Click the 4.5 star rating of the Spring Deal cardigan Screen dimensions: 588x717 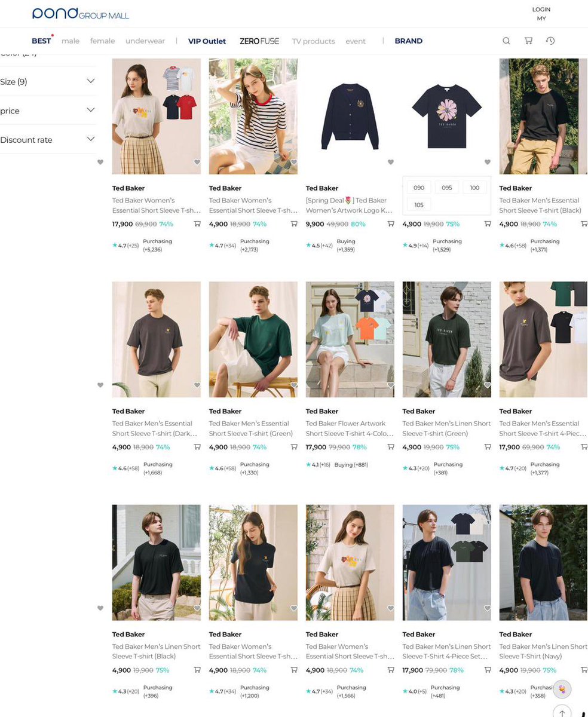click(x=319, y=246)
